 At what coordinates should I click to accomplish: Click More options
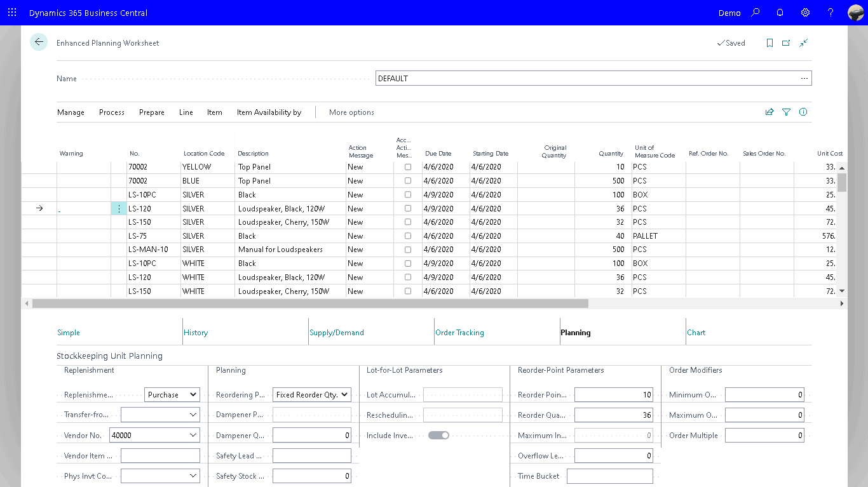point(351,112)
